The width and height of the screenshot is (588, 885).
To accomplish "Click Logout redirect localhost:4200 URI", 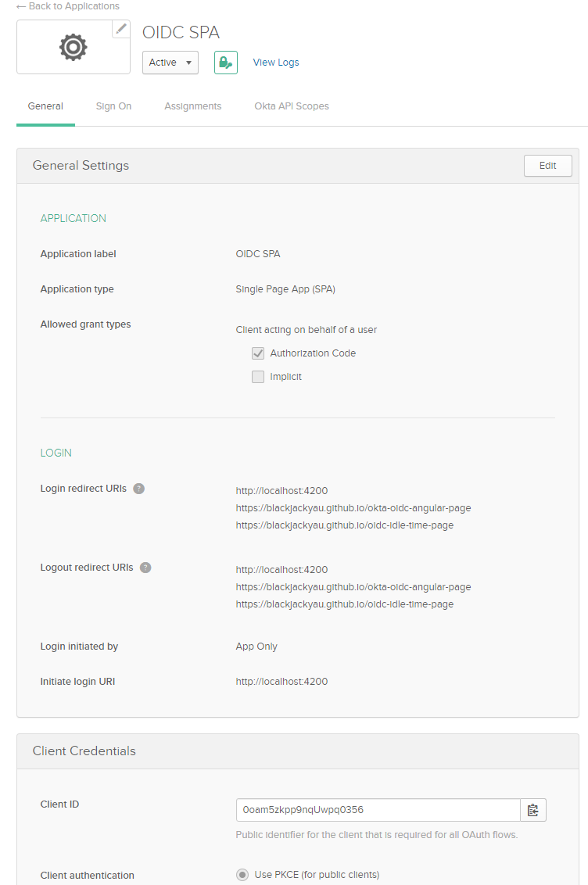I will click(x=281, y=570).
